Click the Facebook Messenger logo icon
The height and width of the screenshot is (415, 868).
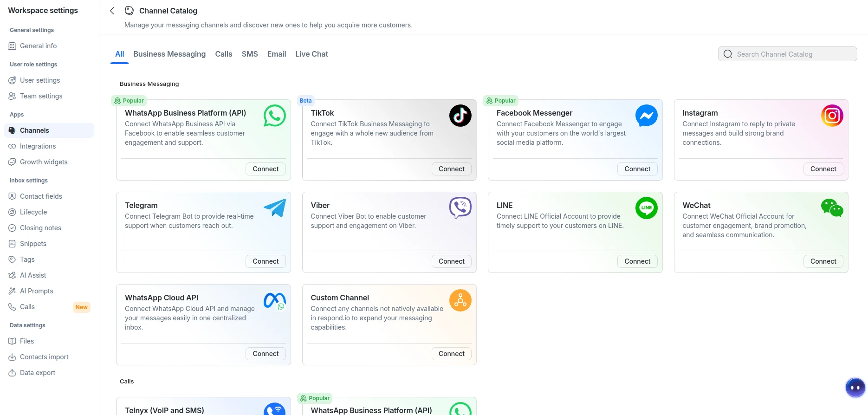pyautogui.click(x=647, y=116)
